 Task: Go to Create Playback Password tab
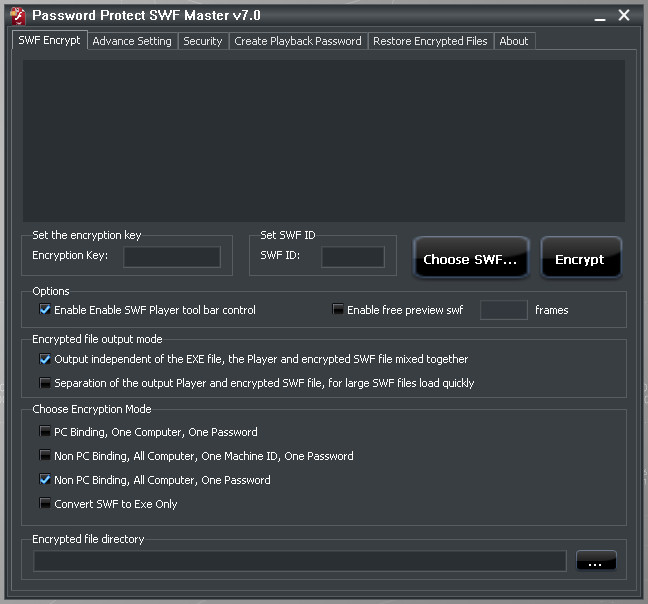(x=298, y=41)
